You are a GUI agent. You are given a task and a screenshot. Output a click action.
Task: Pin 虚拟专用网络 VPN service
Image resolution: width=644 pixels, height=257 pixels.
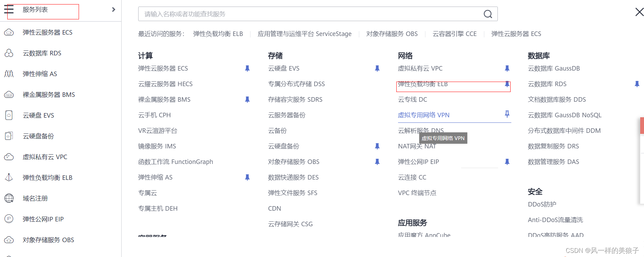click(507, 114)
